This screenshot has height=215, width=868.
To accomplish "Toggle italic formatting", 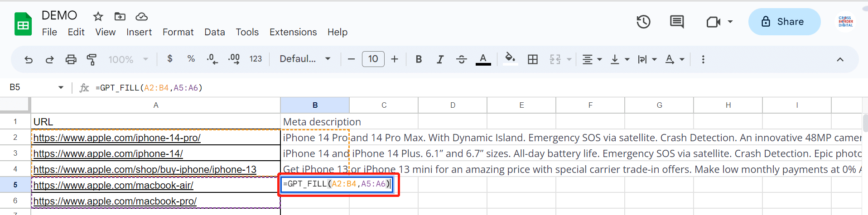I will click(440, 59).
